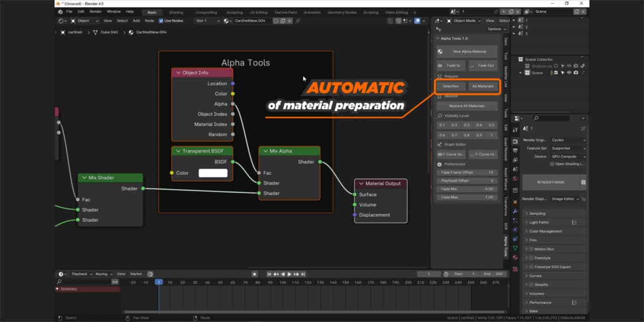Open the Device GPU Compute dropdown
Viewport: 644px width, 322px height.
(x=568, y=156)
